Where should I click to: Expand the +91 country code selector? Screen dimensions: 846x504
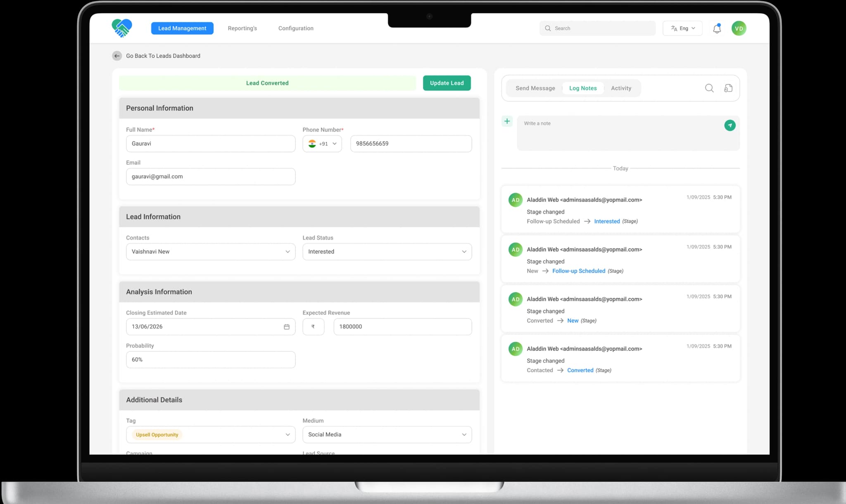pos(322,144)
